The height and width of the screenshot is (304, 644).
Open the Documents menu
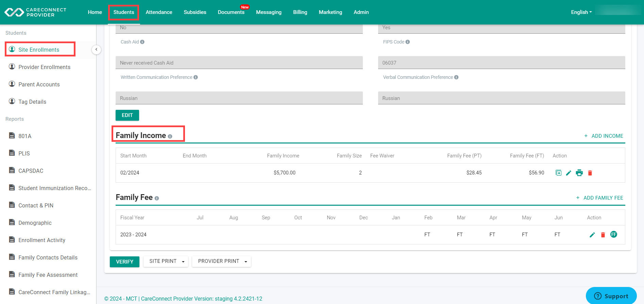[x=231, y=12]
